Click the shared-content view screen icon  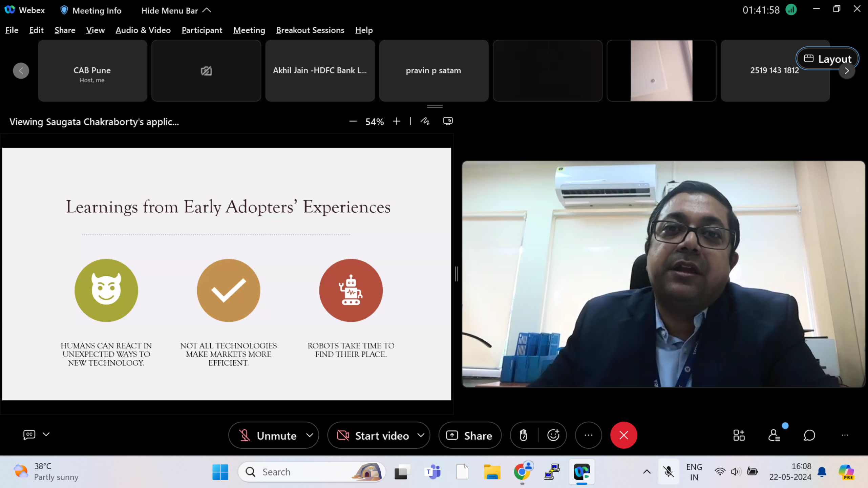click(448, 121)
